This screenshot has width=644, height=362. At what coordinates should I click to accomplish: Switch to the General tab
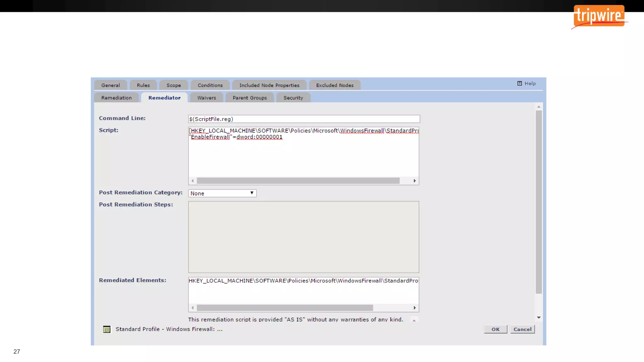click(110, 85)
